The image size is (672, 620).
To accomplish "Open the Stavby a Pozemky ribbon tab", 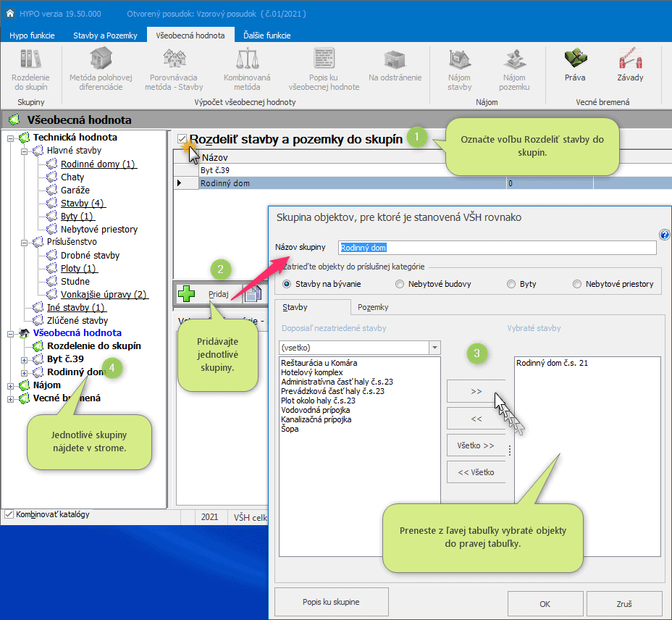I will point(105,35).
